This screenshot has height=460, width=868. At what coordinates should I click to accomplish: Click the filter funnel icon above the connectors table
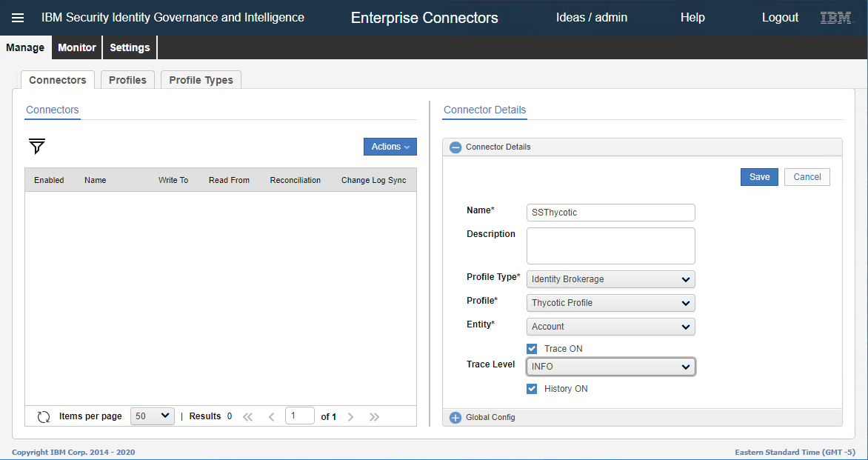tap(36, 147)
